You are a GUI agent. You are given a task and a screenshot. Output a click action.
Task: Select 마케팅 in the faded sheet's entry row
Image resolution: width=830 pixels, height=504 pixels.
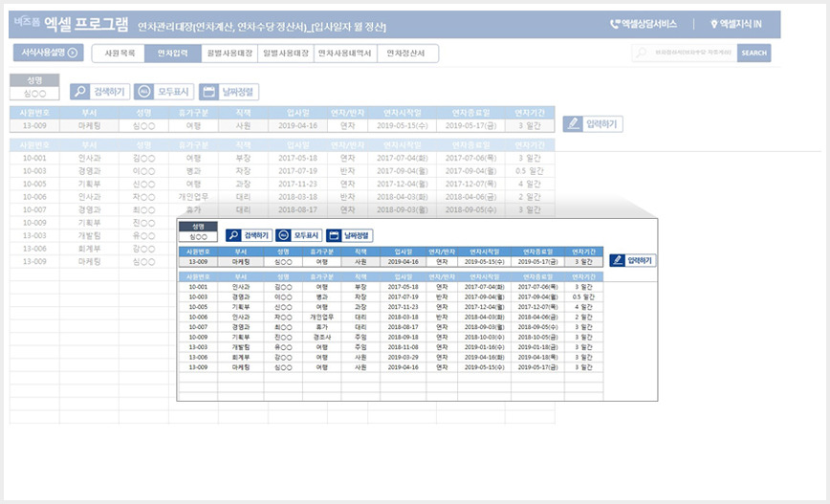pyautogui.click(x=89, y=126)
